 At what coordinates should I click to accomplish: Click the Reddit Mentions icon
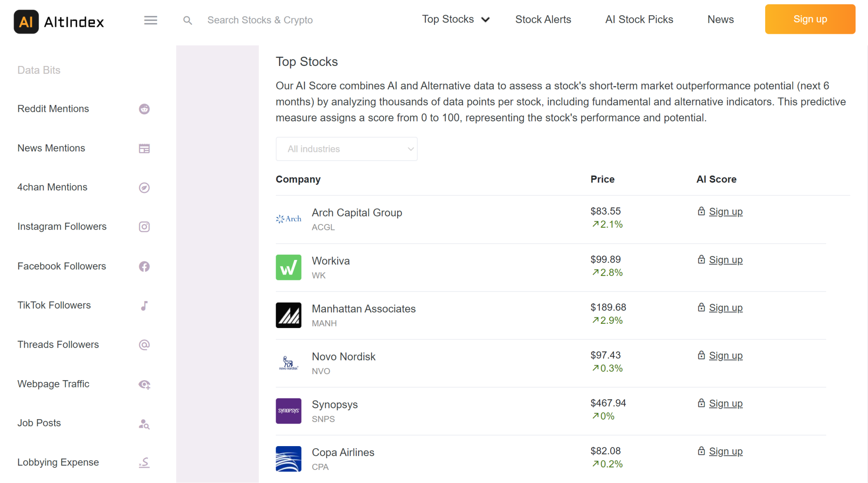coord(144,109)
